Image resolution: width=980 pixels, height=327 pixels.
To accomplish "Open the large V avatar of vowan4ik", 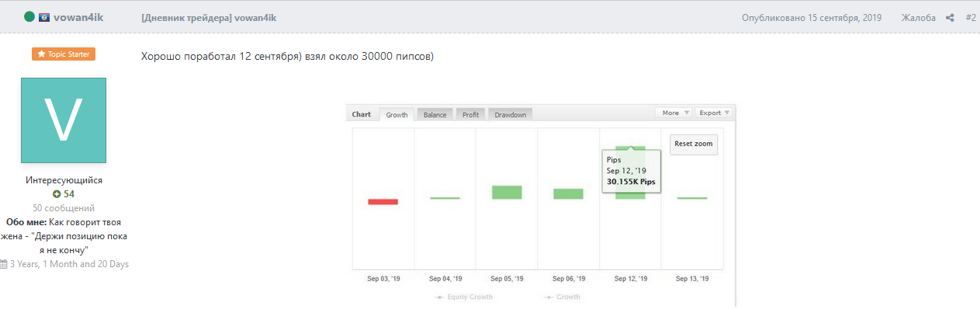I will point(64,120).
